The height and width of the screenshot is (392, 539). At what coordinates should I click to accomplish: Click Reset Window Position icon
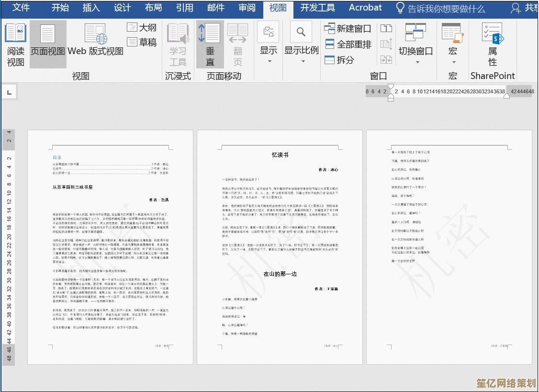[x=386, y=60]
